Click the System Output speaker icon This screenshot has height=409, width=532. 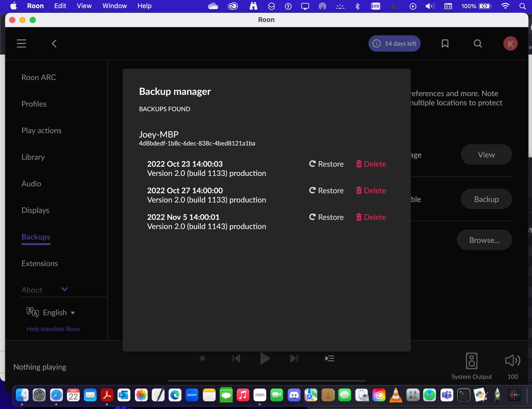coord(471,361)
